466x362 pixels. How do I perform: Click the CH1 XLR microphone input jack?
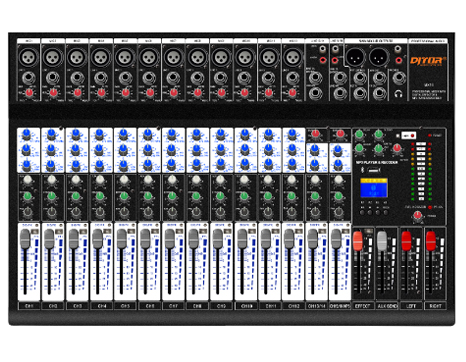28,57
